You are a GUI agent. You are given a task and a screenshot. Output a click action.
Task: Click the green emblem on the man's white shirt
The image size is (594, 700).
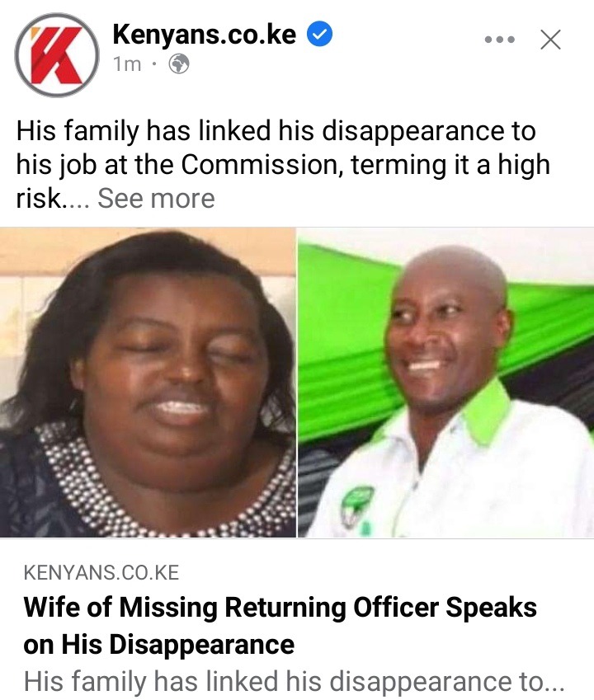[x=356, y=504]
